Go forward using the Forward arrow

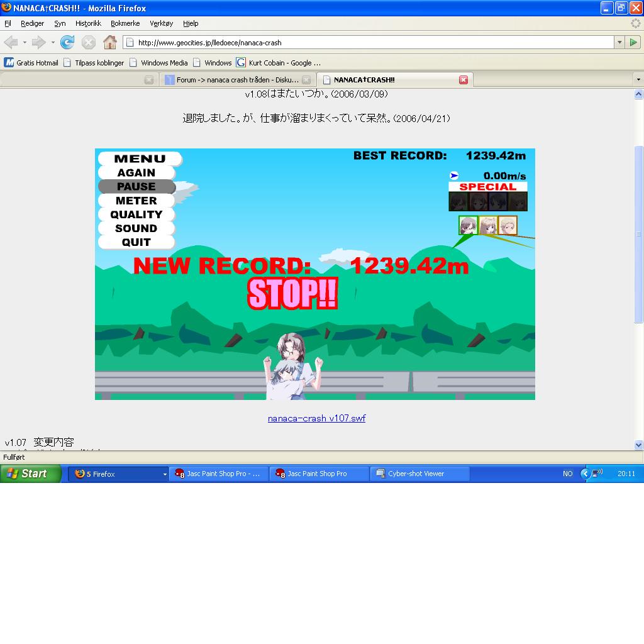point(38,42)
